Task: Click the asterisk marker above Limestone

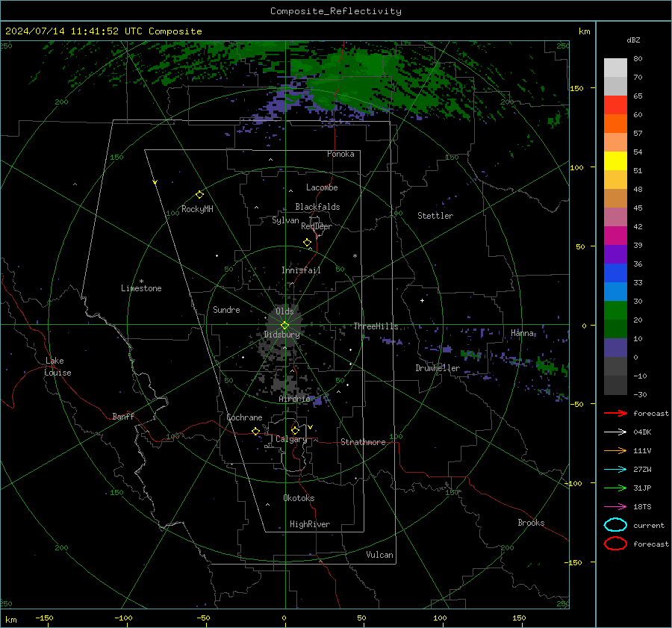Action: [x=141, y=282]
